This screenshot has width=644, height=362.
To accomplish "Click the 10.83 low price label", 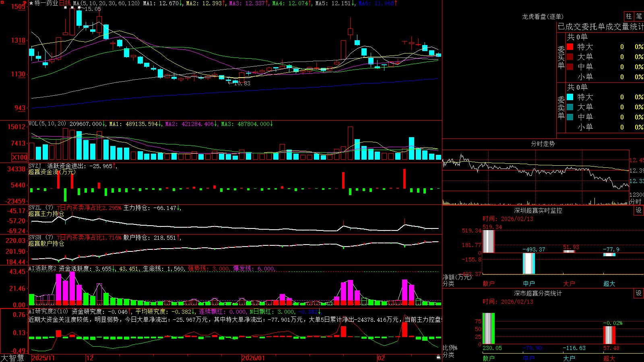I will [x=242, y=83].
